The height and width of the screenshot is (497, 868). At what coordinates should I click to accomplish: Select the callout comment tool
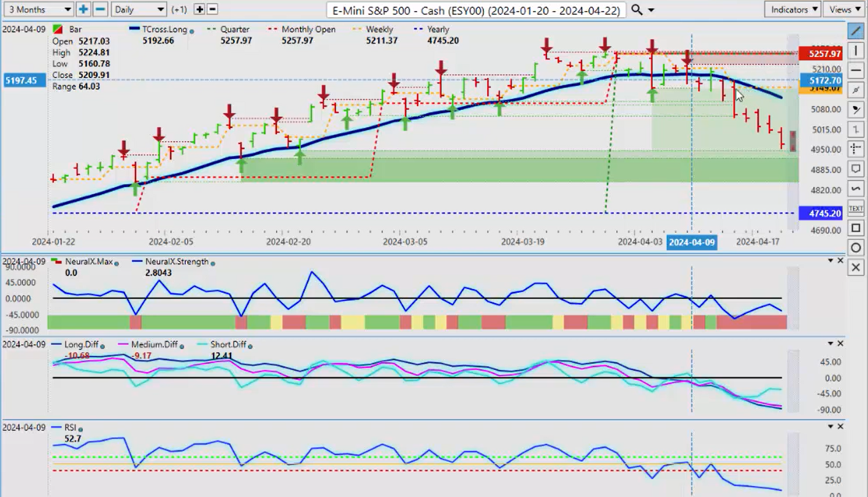(856, 169)
